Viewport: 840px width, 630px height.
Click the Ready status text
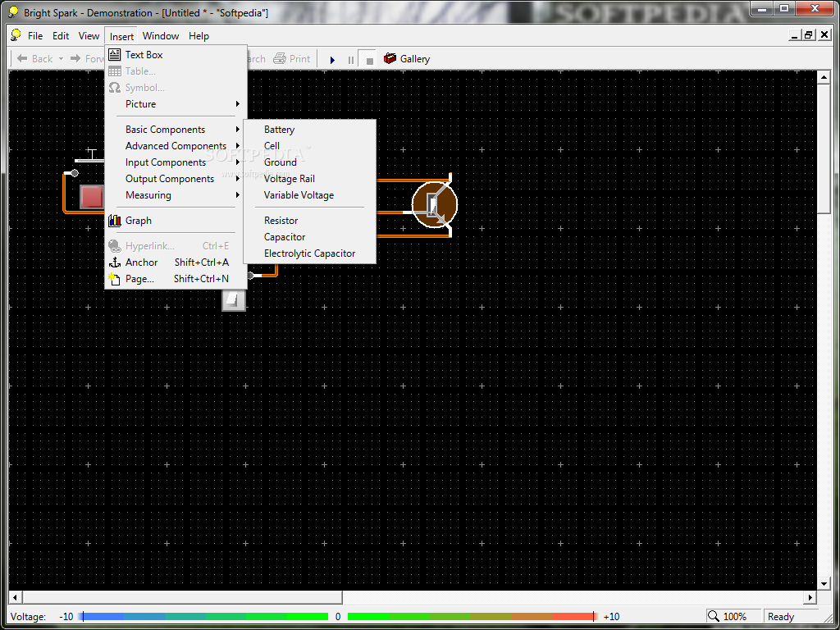click(781, 617)
